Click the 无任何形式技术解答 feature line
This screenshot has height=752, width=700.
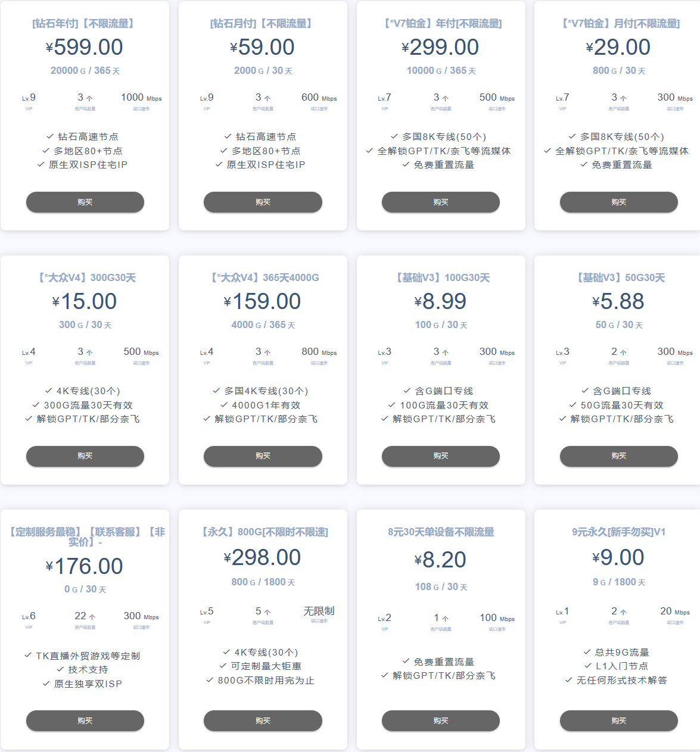[x=621, y=681]
